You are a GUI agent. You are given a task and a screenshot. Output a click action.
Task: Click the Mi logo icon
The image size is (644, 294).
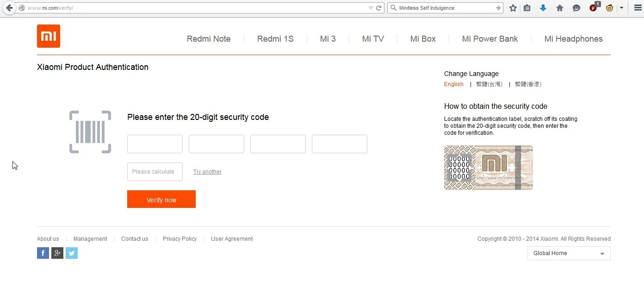pyautogui.click(x=49, y=36)
